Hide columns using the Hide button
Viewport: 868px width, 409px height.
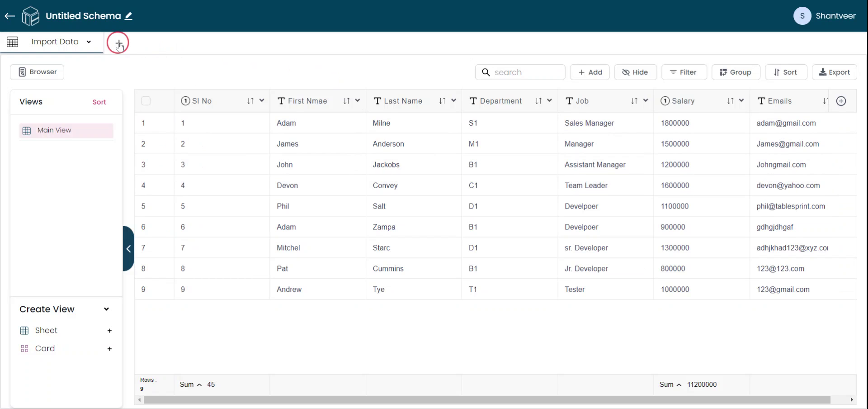(635, 72)
